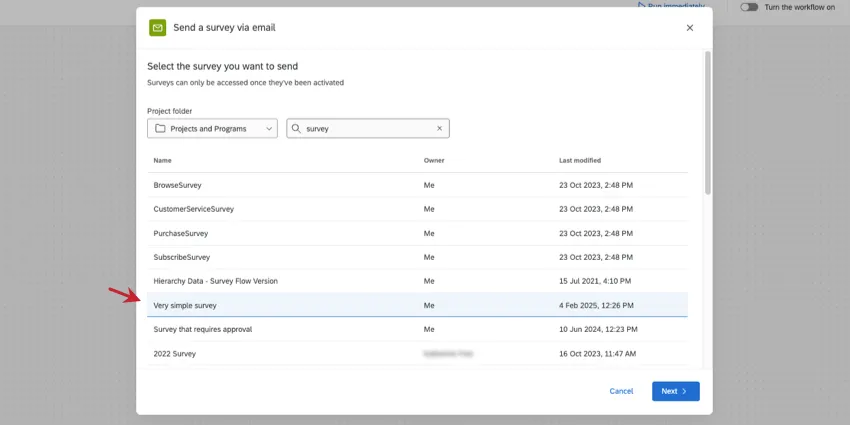Screen dimensions: 850x425
Task: Toggle the workflow on switch
Action: click(x=749, y=7)
